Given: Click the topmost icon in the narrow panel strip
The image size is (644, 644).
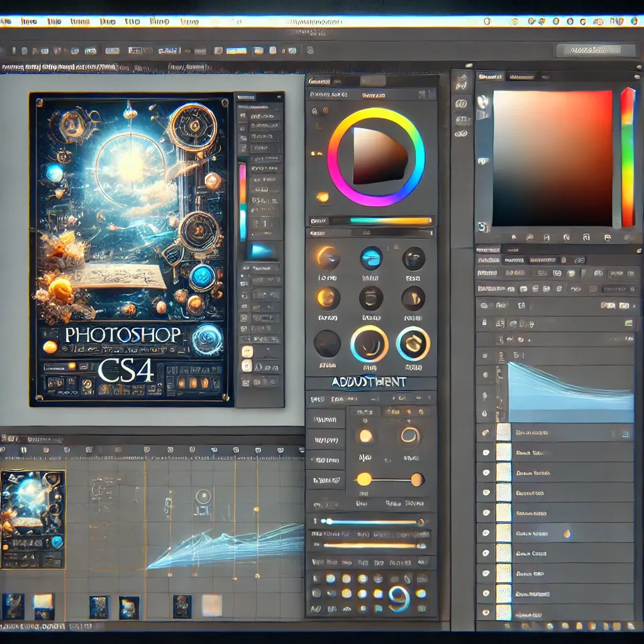Looking at the screenshot, I should (x=461, y=82).
